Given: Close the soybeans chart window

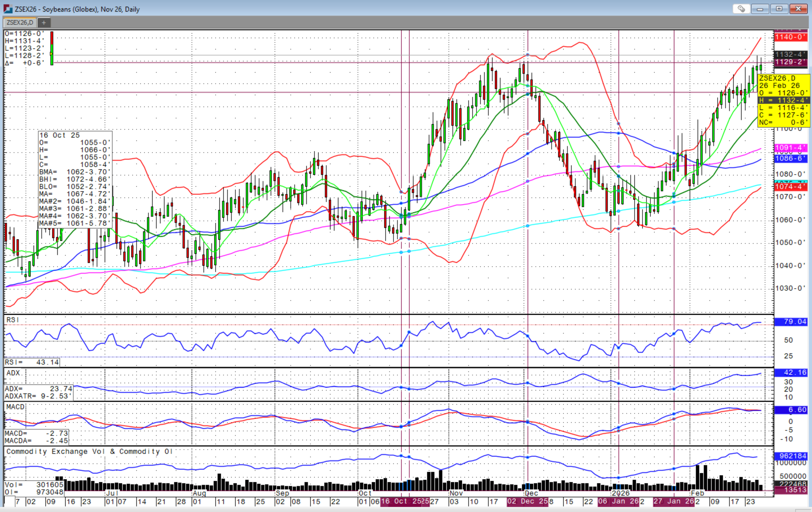Looking at the screenshot, I should pos(798,9).
